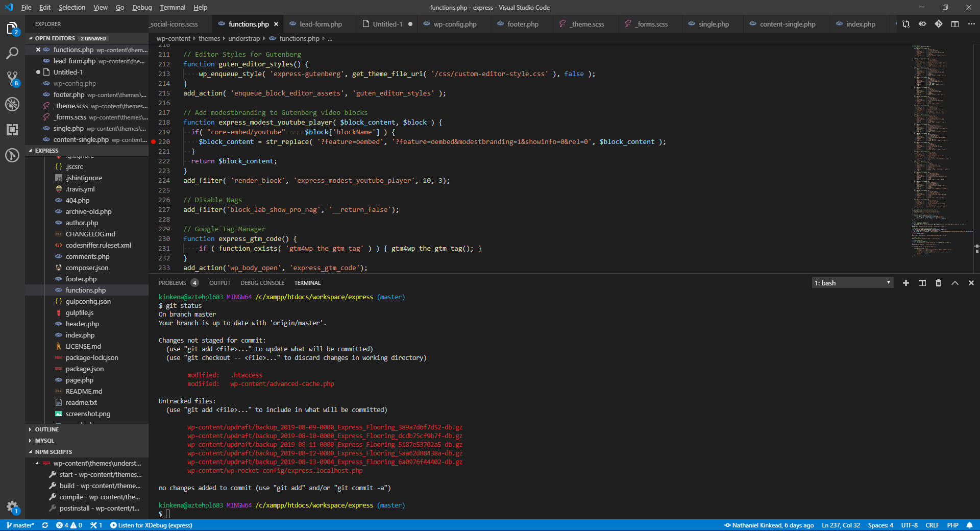The width and height of the screenshot is (980, 531).
Task: Open the Debug view icon
Action: (x=12, y=104)
